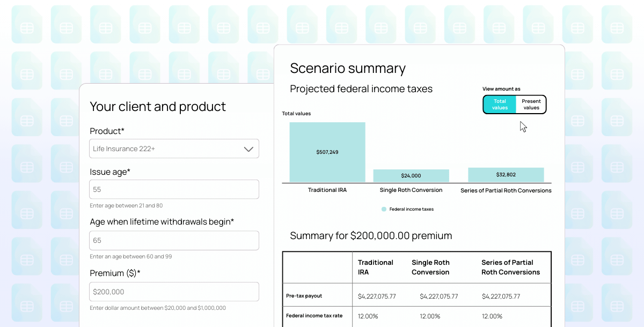Click the Federal income taxes legend label
Screen dimensions: 644x327
coord(412,209)
